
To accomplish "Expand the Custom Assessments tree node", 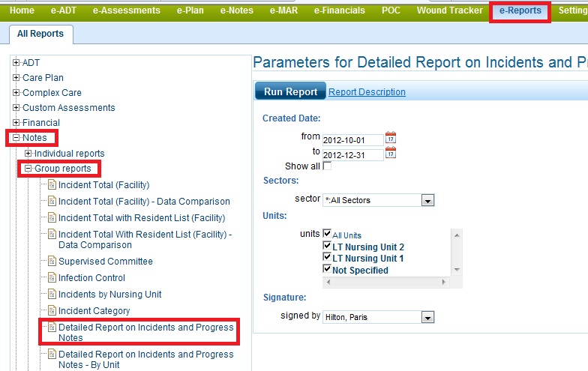I will tap(16, 108).
